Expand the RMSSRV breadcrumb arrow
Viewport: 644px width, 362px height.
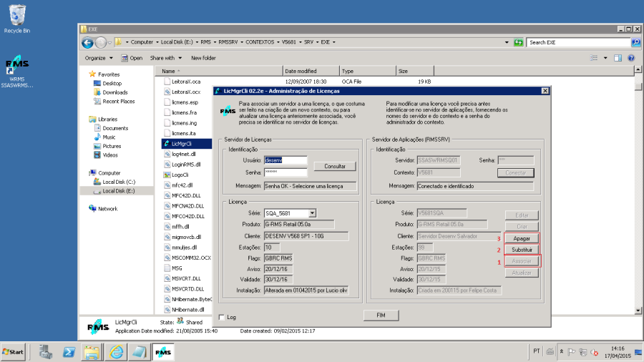242,42
